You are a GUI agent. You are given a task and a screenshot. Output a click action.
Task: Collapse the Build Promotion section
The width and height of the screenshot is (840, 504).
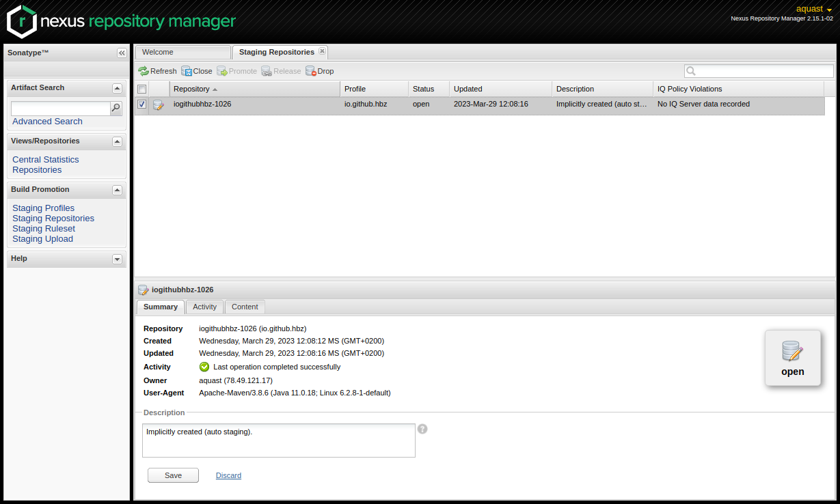tap(117, 190)
